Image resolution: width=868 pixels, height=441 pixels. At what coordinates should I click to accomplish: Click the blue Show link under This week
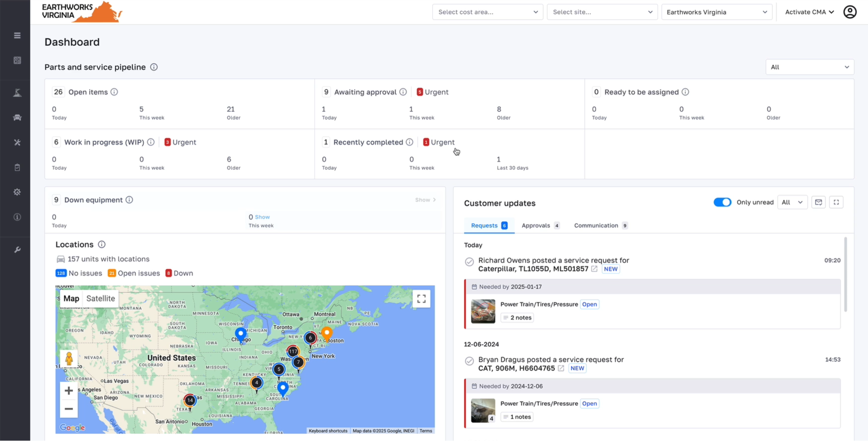click(x=262, y=217)
